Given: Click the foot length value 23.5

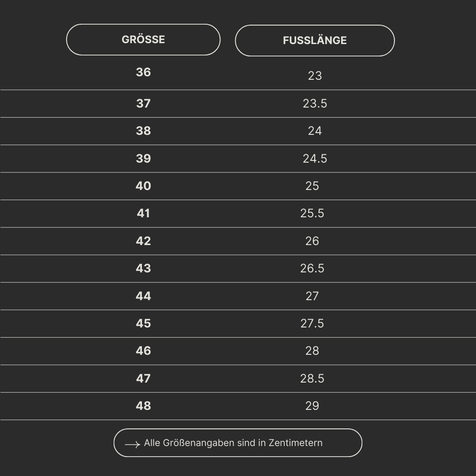Looking at the screenshot, I should pyautogui.click(x=315, y=104).
